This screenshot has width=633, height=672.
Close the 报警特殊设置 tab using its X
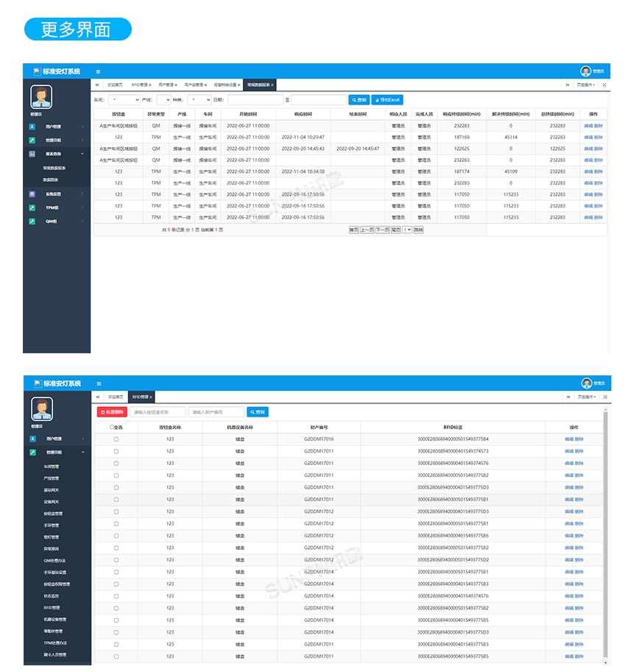[238, 85]
